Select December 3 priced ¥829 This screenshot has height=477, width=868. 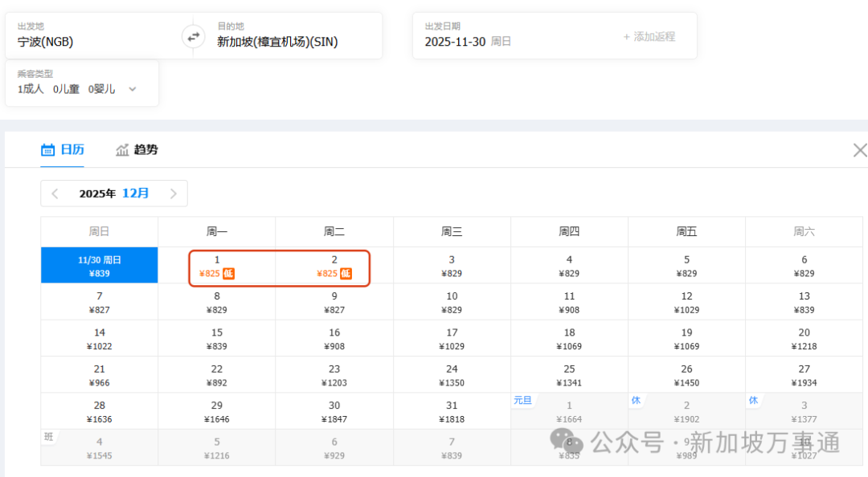452,266
